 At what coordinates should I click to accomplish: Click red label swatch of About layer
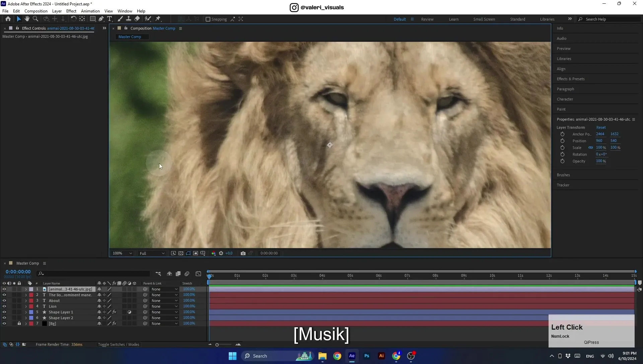coord(31,301)
